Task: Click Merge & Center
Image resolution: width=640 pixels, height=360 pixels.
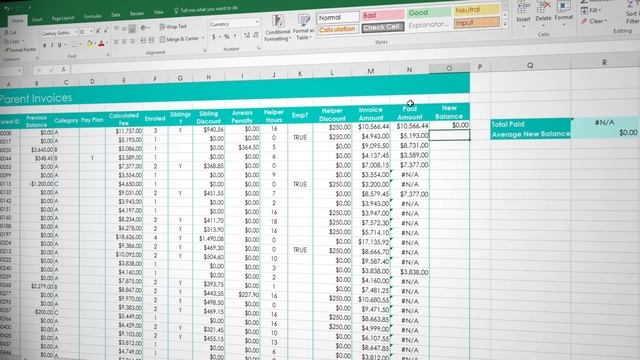Action: click(180, 39)
